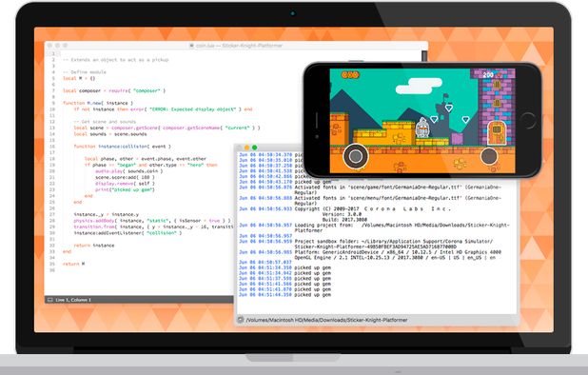The width and height of the screenshot is (588, 375).
Task: Click the panel icon in editor status bar
Action: click(49, 300)
